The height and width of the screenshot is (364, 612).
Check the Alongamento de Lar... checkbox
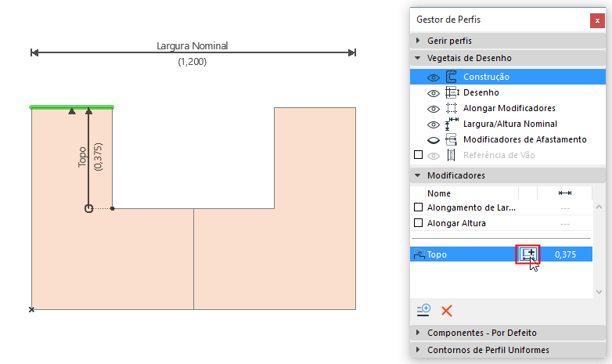(418, 207)
